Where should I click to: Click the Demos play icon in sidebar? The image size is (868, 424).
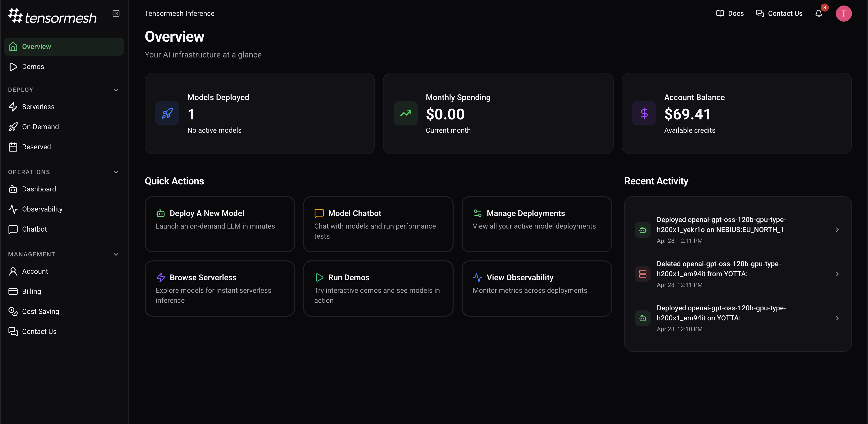pos(13,67)
